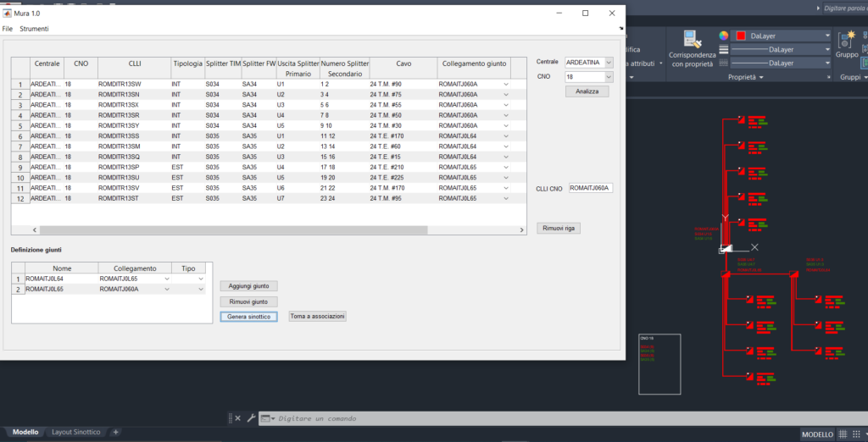Open the CNO 18 dropdown

click(x=609, y=77)
